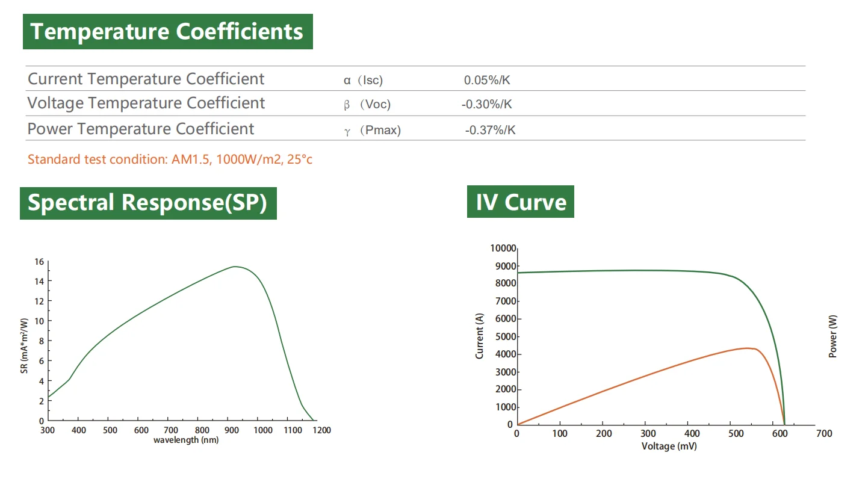Click the wavelength (nm) axis label

(x=186, y=440)
